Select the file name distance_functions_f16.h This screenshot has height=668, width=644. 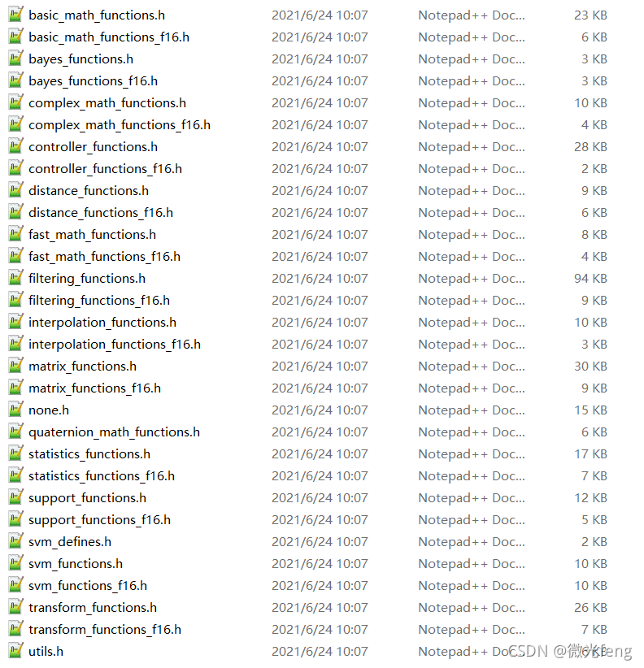(101, 213)
